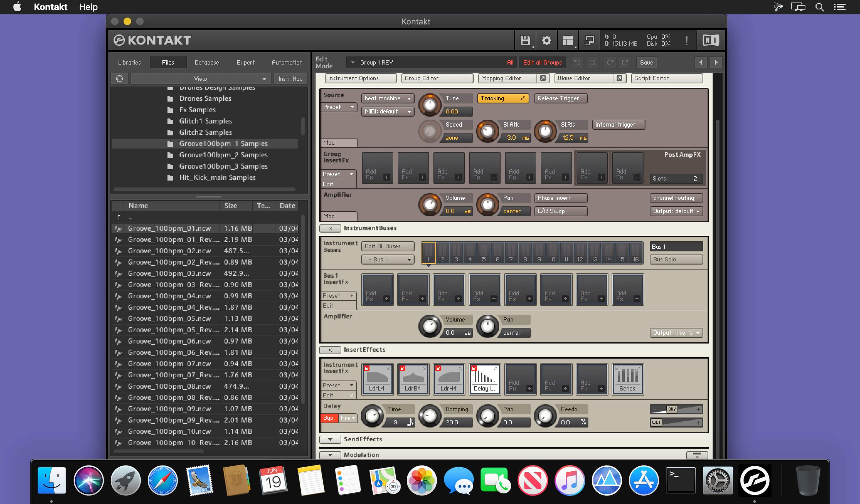This screenshot has height=504, width=860.
Task: Open the Source Preset dropdown
Action: pyautogui.click(x=339, y=107)
